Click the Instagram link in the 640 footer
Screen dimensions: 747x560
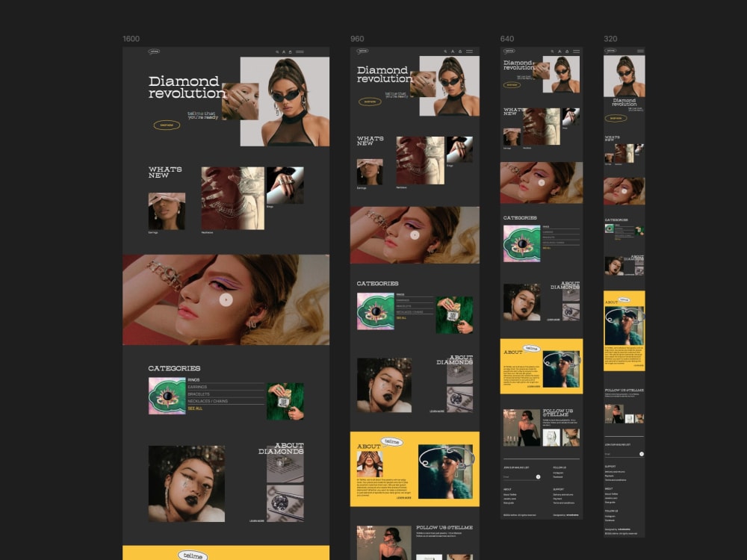tap(558, 473)
